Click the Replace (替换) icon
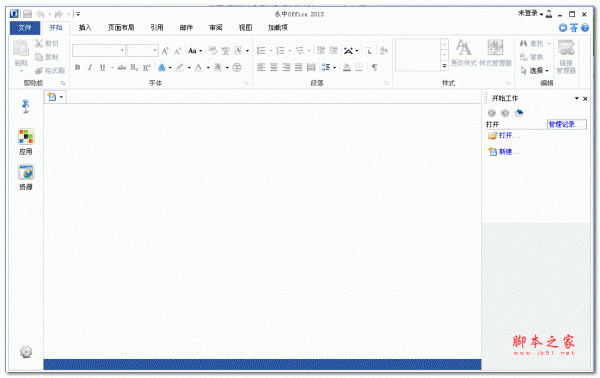 click(524, 57)
